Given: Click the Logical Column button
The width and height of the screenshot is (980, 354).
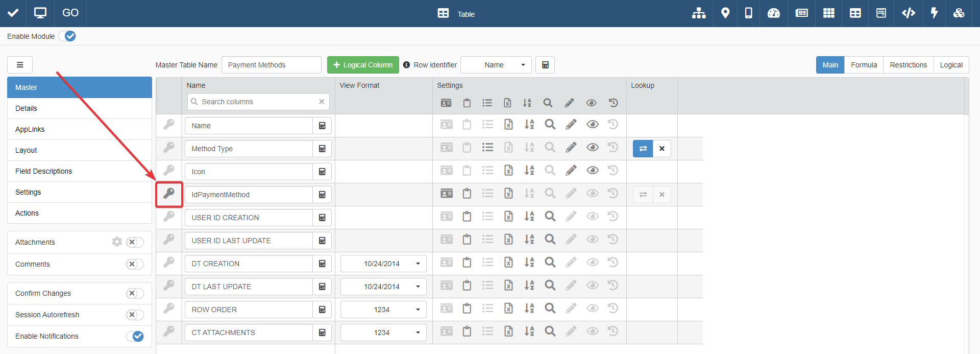Looking at the screenshot, I should (363, 65).
